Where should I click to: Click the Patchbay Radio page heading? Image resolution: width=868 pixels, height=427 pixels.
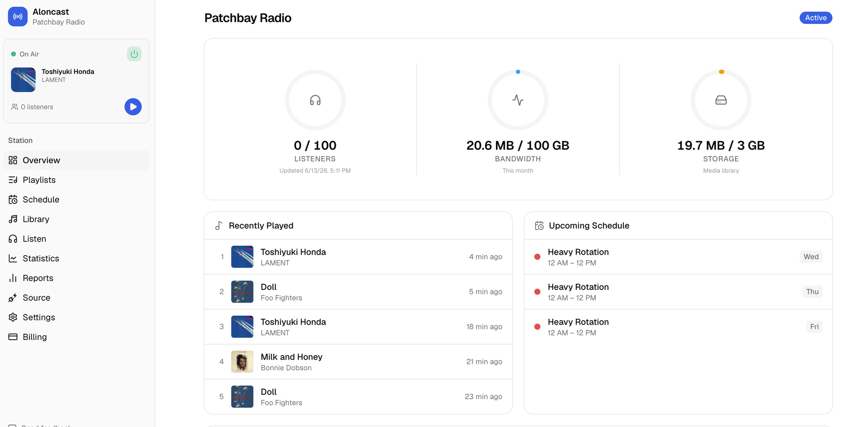coord(248,18)
